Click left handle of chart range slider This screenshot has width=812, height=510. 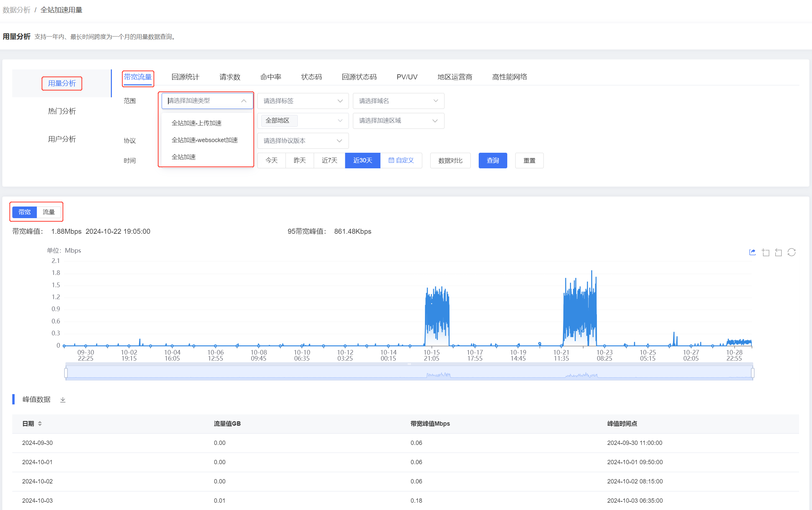coord(66,373)
